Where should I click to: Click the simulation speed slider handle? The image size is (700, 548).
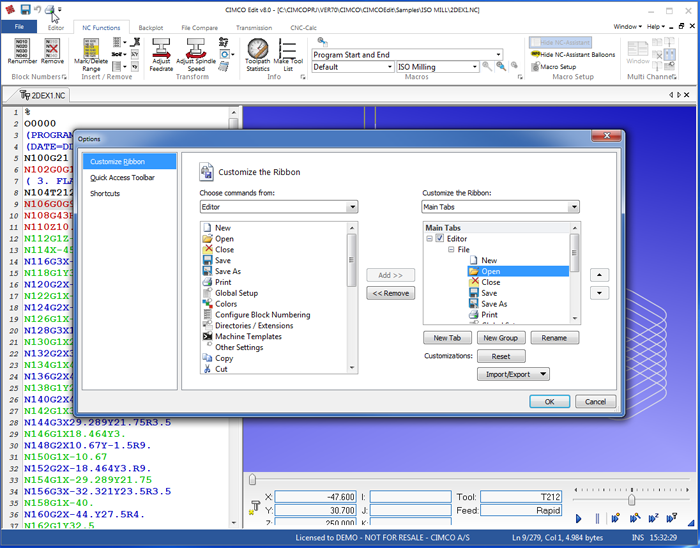click(x=632, y=499)
